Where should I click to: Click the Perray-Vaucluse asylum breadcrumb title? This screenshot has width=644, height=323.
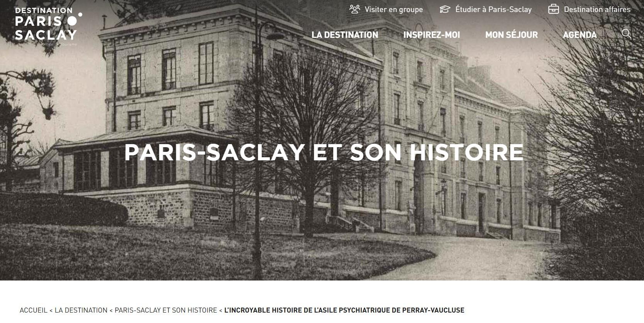[x=344, y=310]
